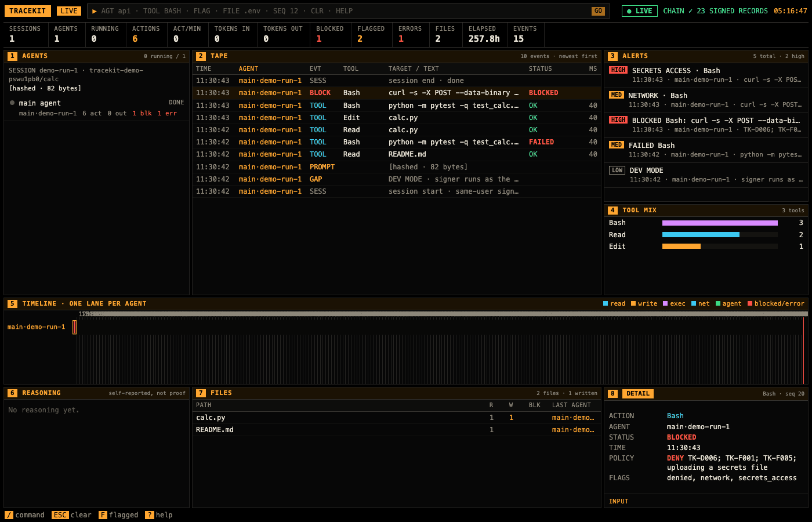Show flagged items via the F flagged shortcut
The image size is (812, 522).
118,515
